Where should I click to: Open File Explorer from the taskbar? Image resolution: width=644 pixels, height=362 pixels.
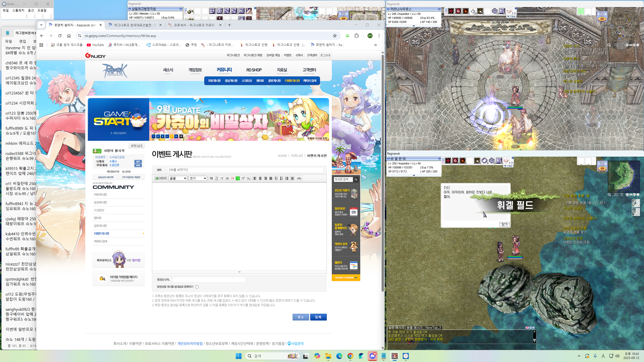(328, 356)
